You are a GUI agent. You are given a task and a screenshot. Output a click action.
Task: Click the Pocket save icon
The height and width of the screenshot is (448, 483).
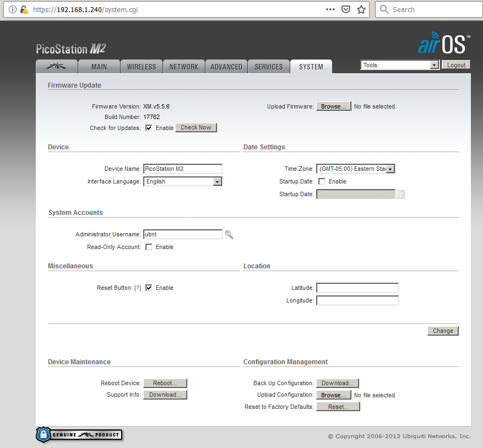click(346, 9)
